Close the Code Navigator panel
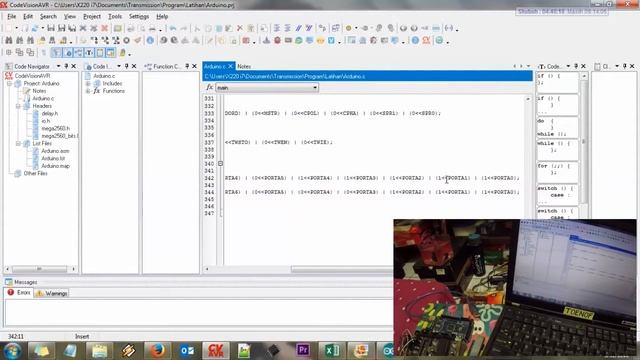 pyautogui.click(x=73, y=66)
